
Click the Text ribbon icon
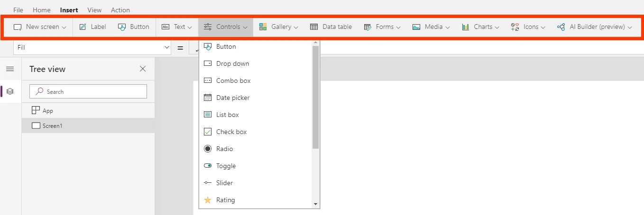[x=166, y=27]
